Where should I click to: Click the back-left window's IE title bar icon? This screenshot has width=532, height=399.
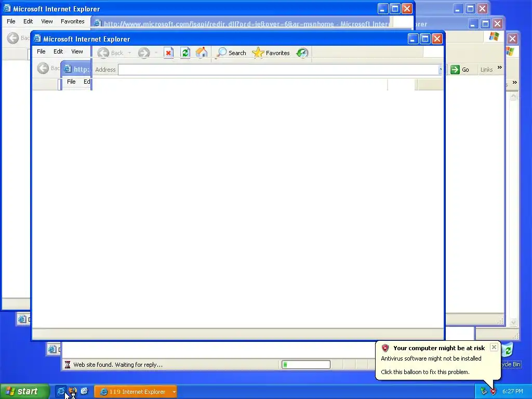click(7, 8)
